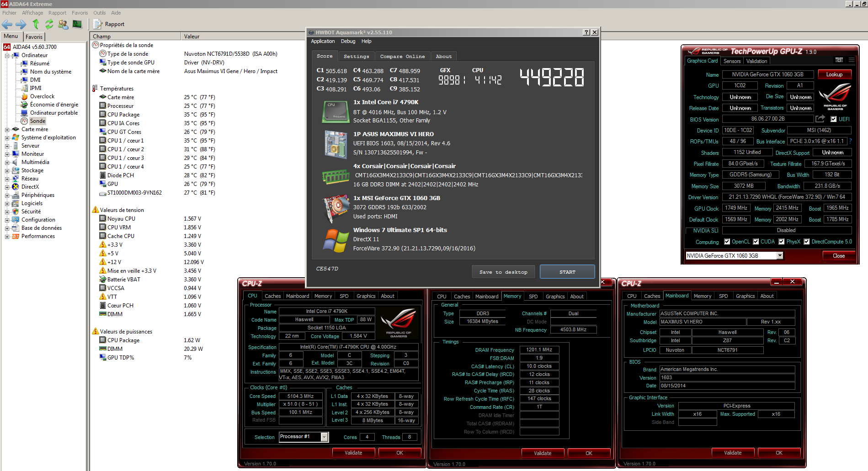Click the Aquamark CPU chip image
The width and height of the screenshot is (868, 471).
pyautogui.click(x=336, y=112)
